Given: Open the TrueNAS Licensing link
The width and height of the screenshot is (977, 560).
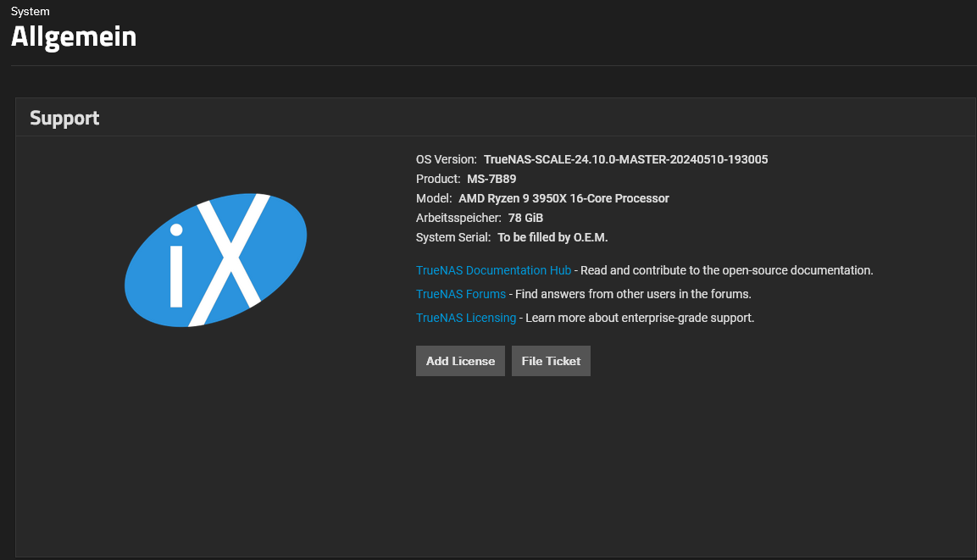Looking at the screenshot, I should tap(465, 318).
